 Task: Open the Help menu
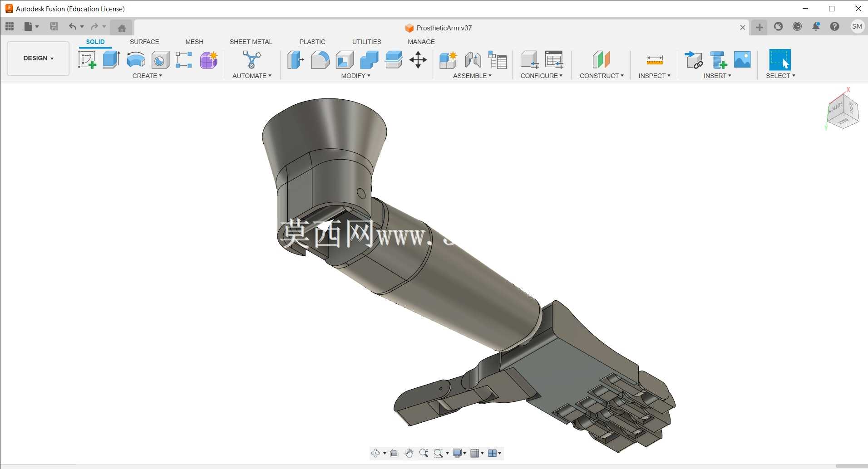[834, 26]
